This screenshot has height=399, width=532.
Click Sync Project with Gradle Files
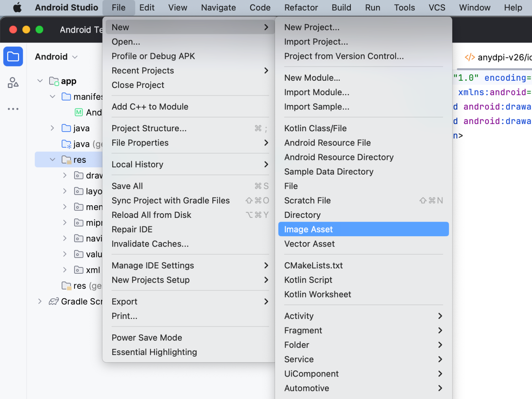tap(170, 201)
